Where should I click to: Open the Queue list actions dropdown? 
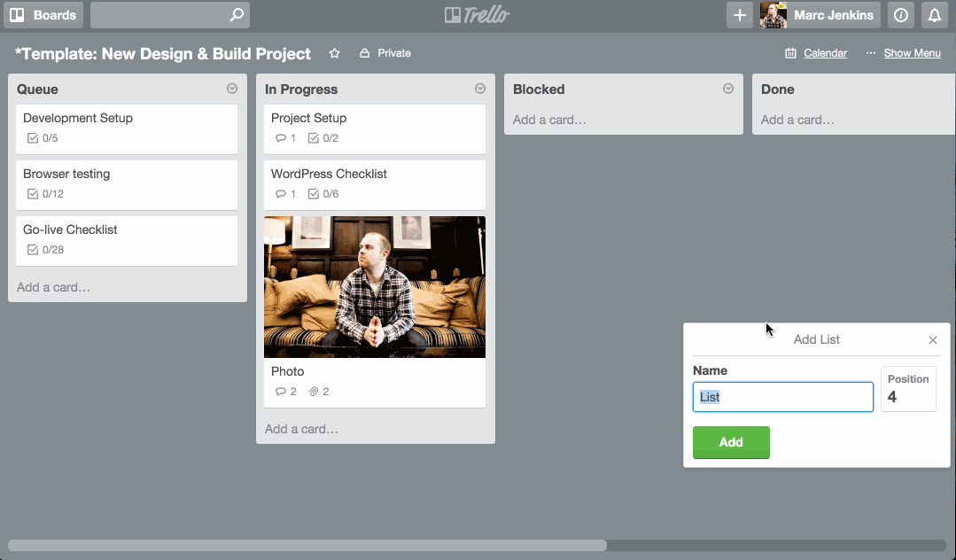232,89
